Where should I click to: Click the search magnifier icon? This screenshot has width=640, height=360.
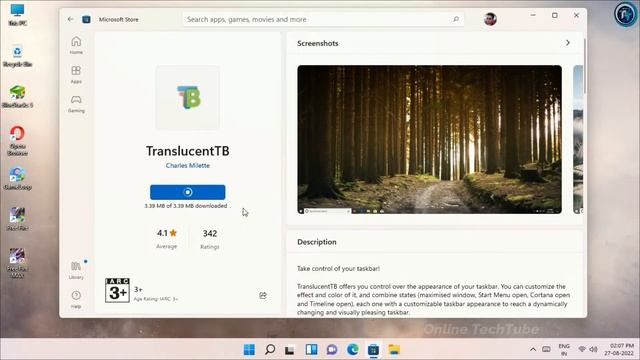point(456,19)
